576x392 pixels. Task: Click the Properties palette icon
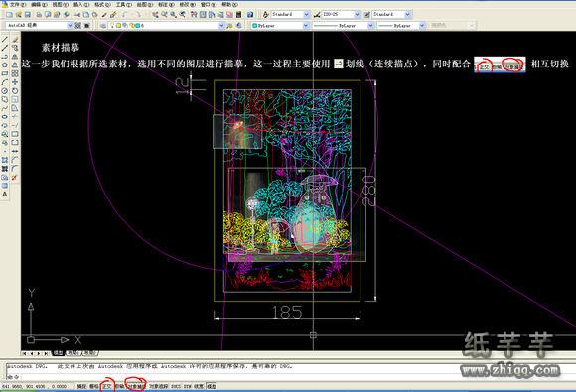[194, 14]
